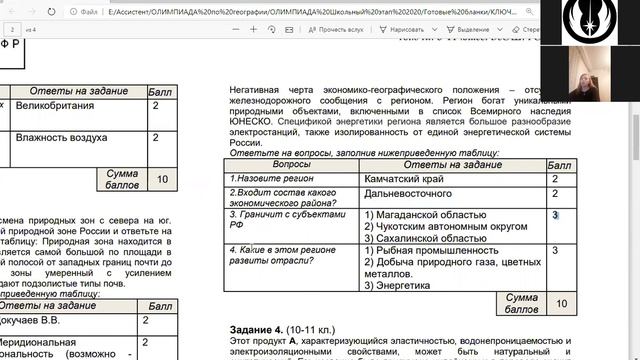Click '1) Рыбная промышленность' text

(x=431, y=250)
